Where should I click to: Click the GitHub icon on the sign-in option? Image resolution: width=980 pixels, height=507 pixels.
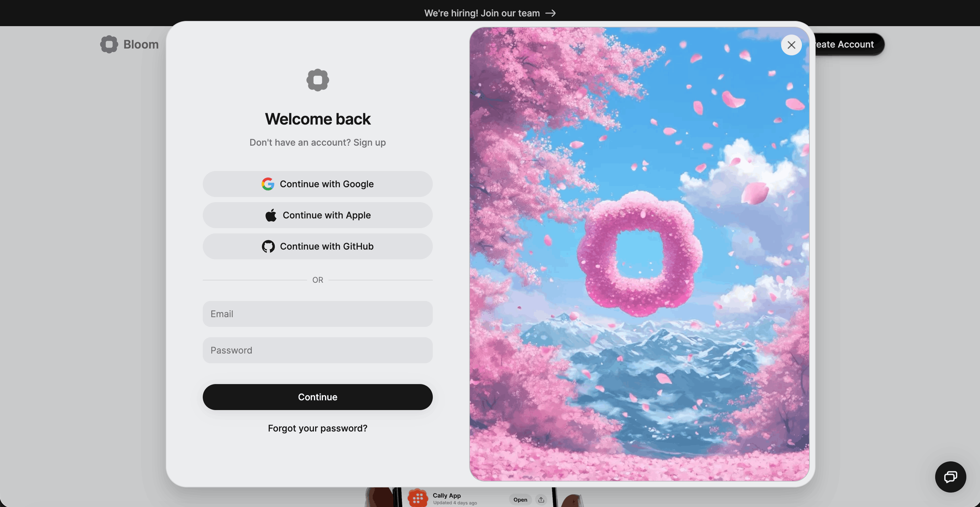click(268, 246)
